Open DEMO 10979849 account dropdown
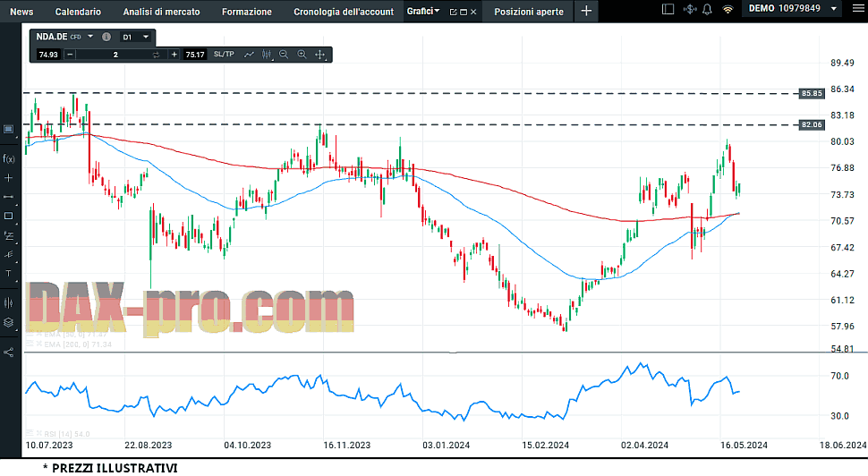The width and height of the screenshot is (868, 476). (792, 8)
